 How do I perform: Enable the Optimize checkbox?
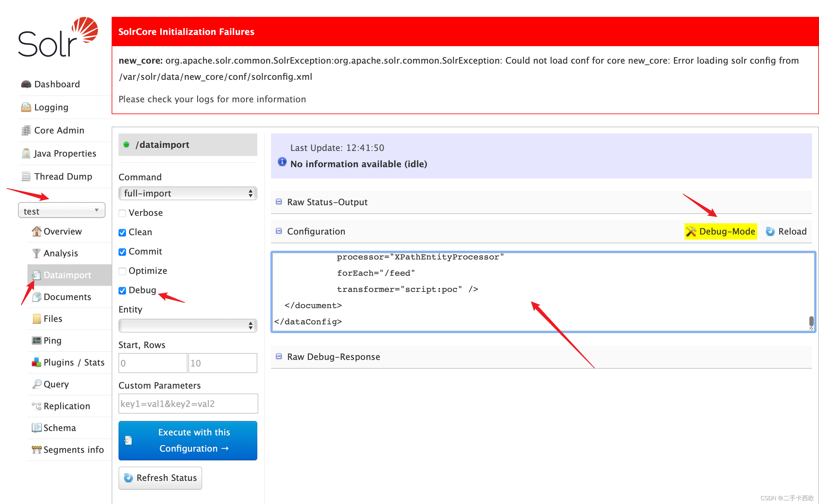(122, 271)
